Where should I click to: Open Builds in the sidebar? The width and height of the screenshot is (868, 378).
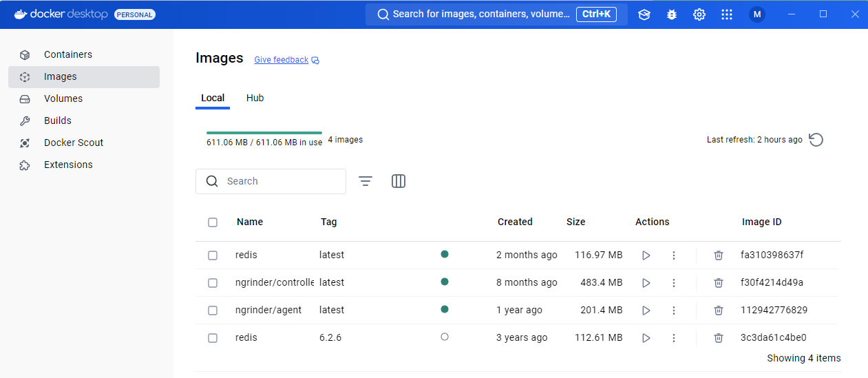(x=84, y=120)
